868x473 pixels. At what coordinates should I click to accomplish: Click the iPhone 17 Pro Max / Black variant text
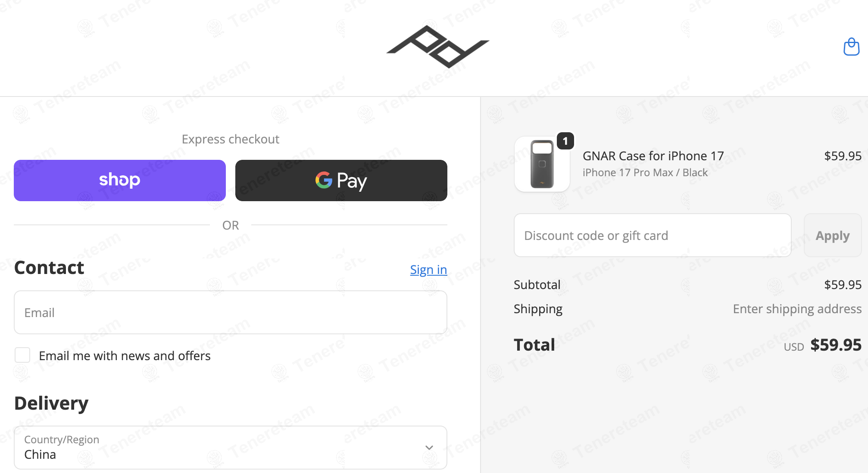click(645, 173)
